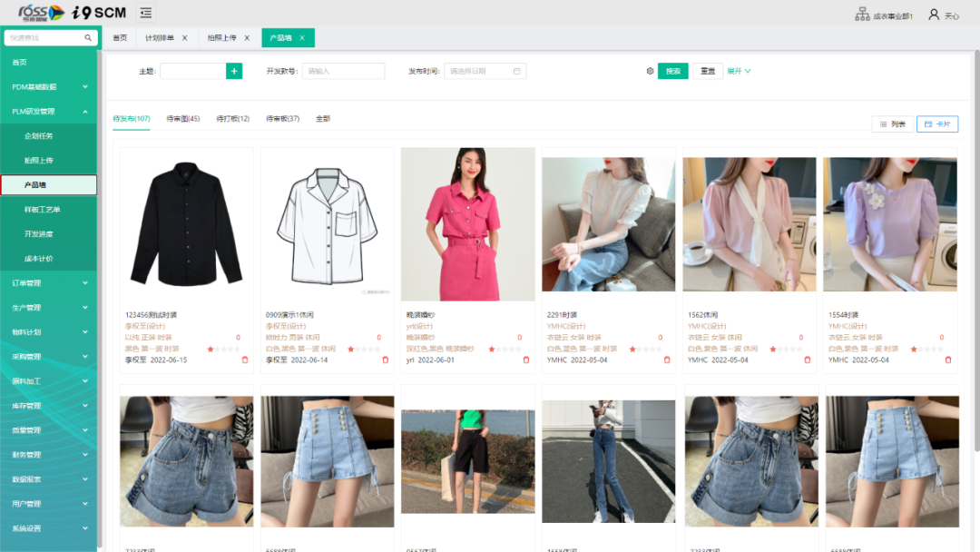This screenshot has height=552, width=980.
Task: Rate the 0909演示1休闲 card with first star
Action: [x=351, y=349]
